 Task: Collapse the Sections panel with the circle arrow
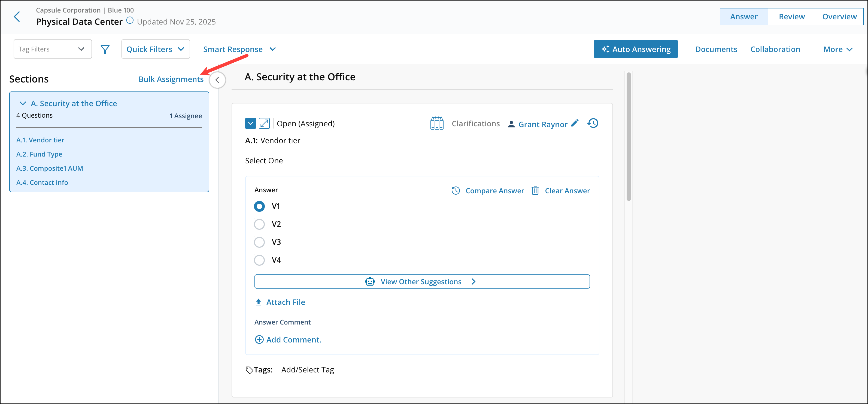tap(217, 80)
